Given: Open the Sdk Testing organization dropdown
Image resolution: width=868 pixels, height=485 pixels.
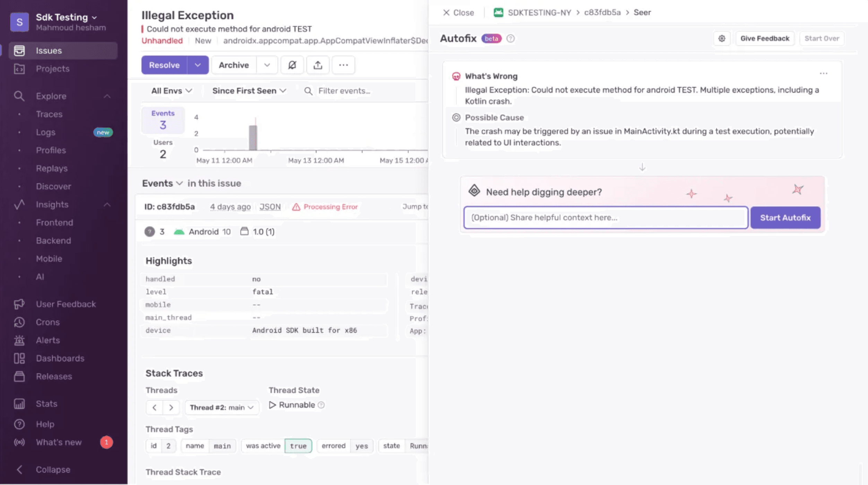Looking at the screenshot, I should click(66, 17).
